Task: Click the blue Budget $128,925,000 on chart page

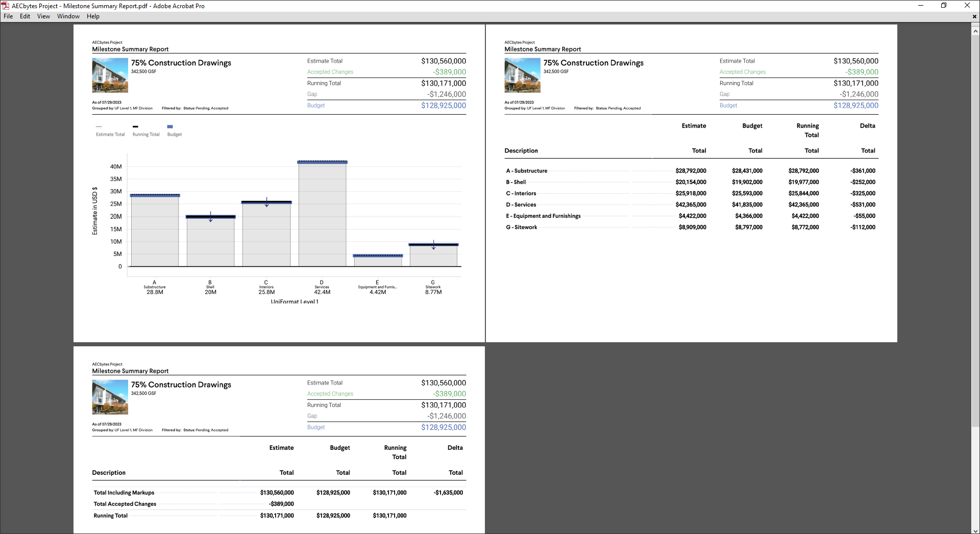Action: (444, 106)
